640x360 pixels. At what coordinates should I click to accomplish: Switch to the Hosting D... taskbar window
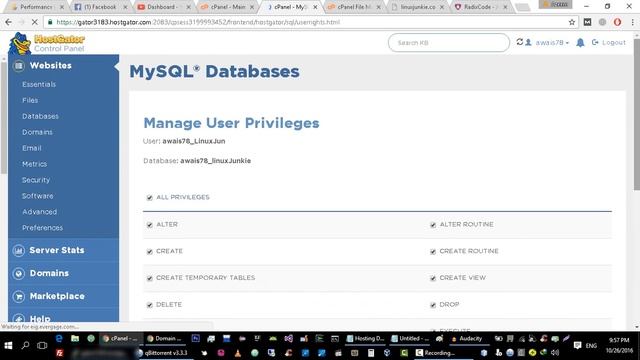pyautogui.click(x=366, y=338)
